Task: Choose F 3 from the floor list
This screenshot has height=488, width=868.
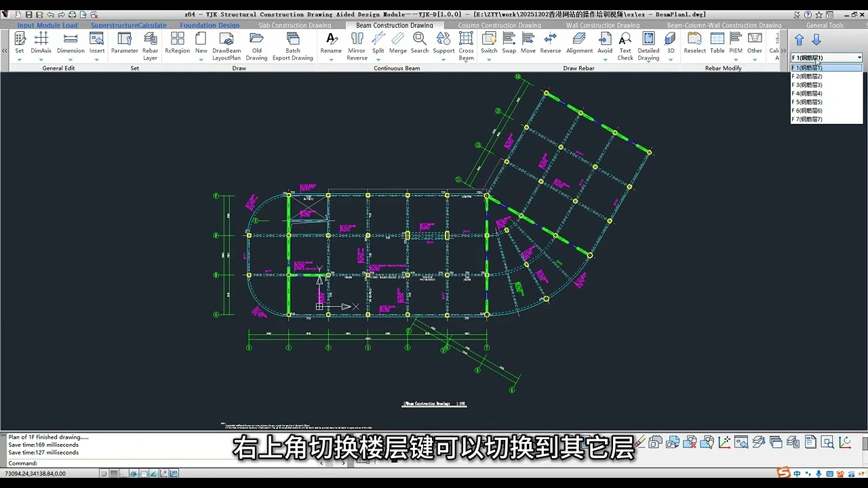Action: coord(827,85)
